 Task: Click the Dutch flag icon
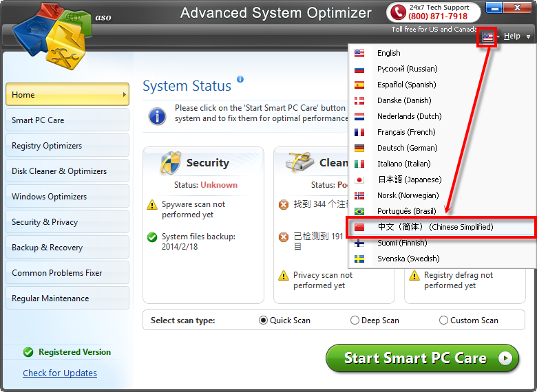tap(359, 117)
